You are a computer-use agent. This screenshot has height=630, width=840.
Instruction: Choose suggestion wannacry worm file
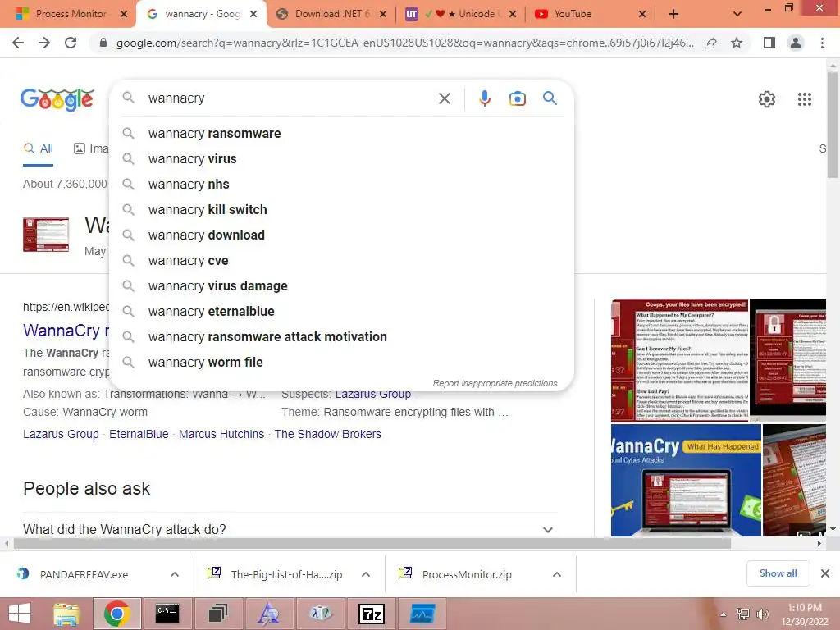(342, 362)
